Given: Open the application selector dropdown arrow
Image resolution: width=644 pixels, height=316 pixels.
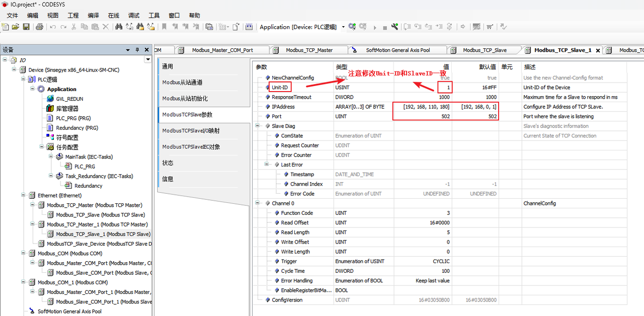Looking at the screenshot, I should coord(343,27).
